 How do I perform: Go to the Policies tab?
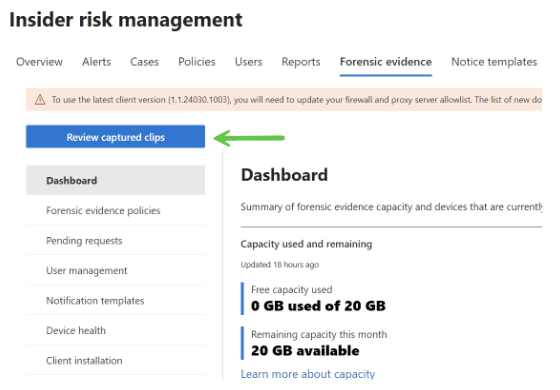(x=197, y=62)
